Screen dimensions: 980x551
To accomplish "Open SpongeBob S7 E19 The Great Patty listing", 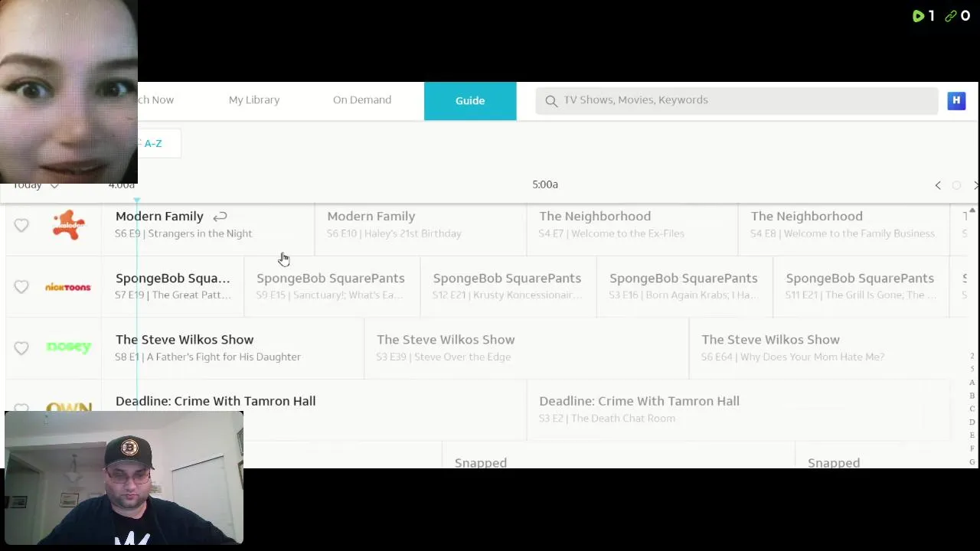I will pos(173,286).
